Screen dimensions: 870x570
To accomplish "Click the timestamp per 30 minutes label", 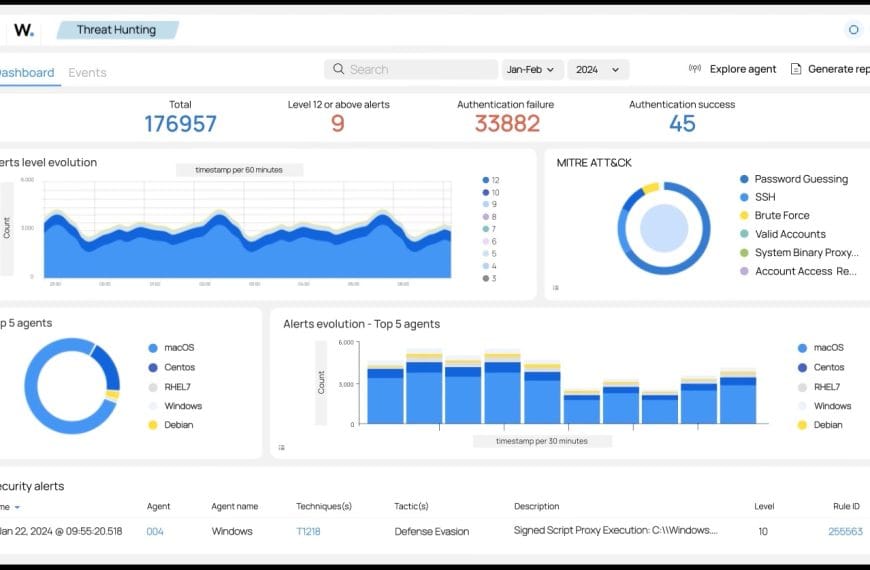I will coord(542,441).
